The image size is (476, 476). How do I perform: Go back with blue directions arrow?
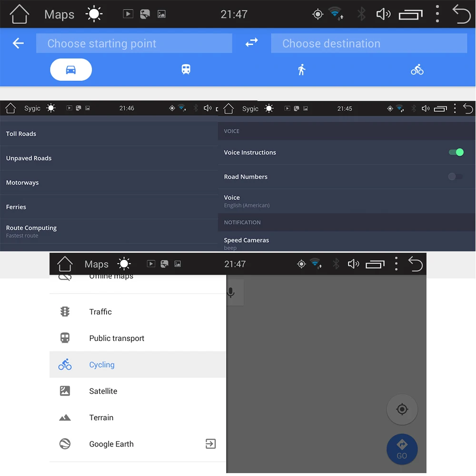(18, 43)
